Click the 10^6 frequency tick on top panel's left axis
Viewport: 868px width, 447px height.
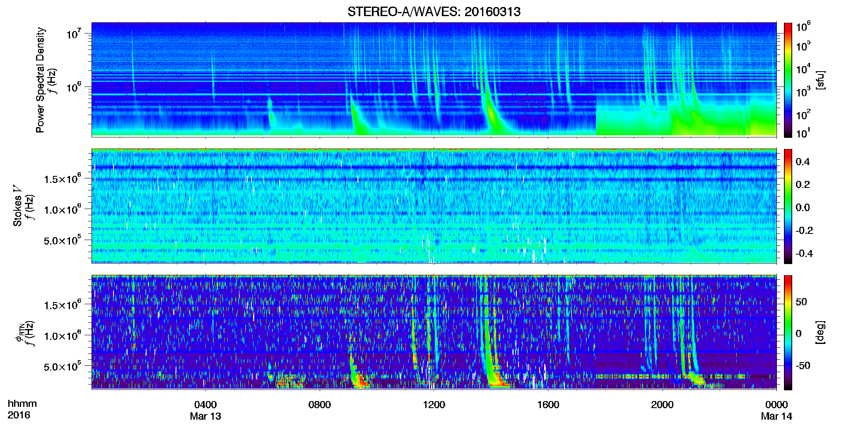74,87
